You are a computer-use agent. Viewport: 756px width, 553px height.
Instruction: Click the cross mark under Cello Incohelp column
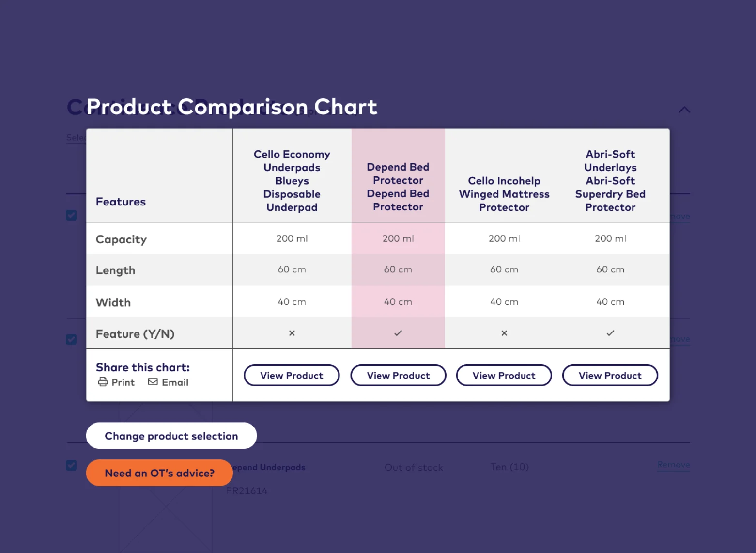pos(504,333)
